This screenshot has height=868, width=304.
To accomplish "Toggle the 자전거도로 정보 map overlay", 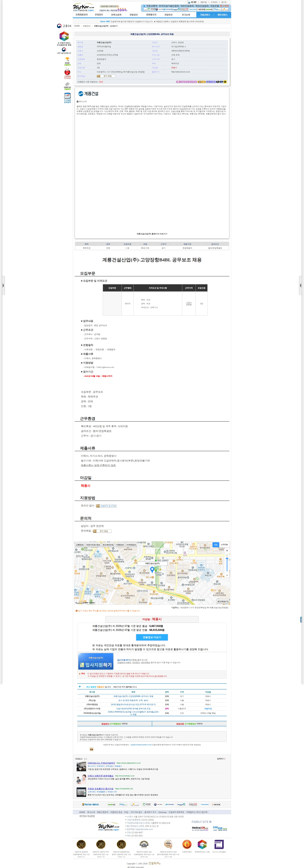I will [93, 545].
